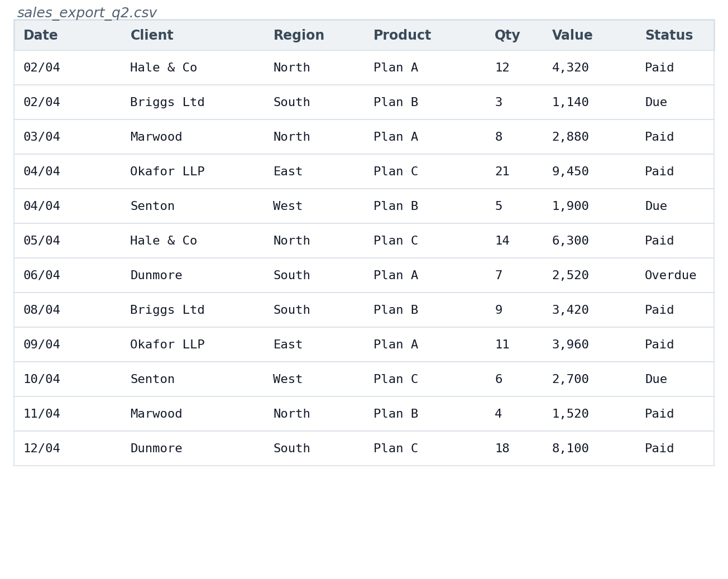Click Due status in the 1,140 row

[656, 103]
